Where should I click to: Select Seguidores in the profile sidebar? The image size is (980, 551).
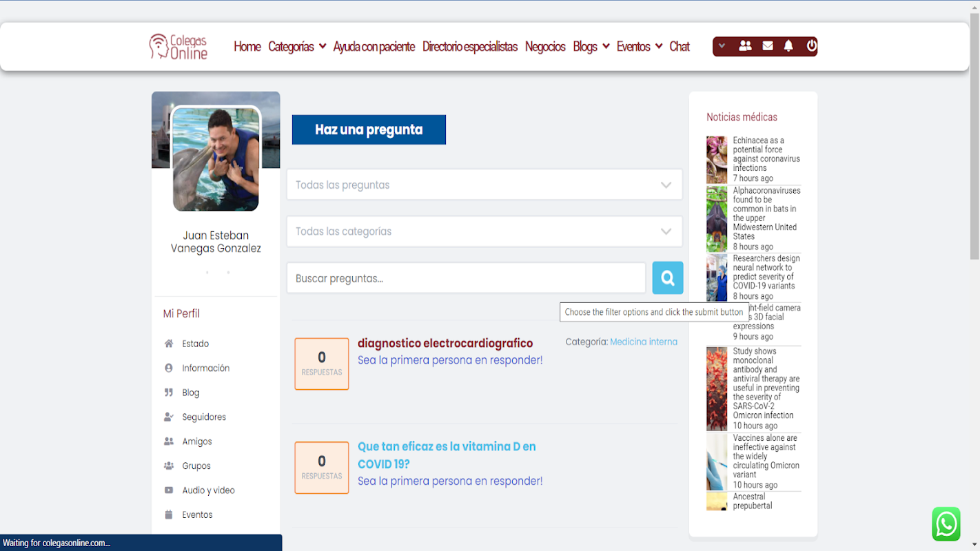coord(204,417)
